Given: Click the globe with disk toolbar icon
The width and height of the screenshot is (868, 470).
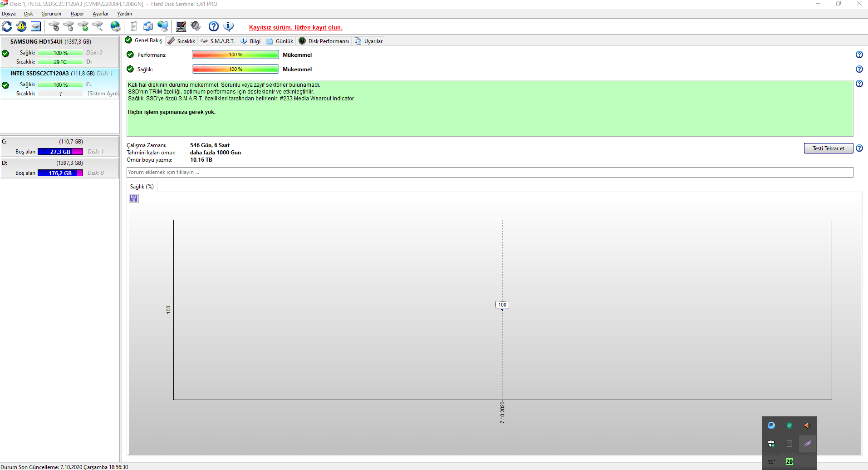Looking at the screenshot, I should [x=116, y=26].
